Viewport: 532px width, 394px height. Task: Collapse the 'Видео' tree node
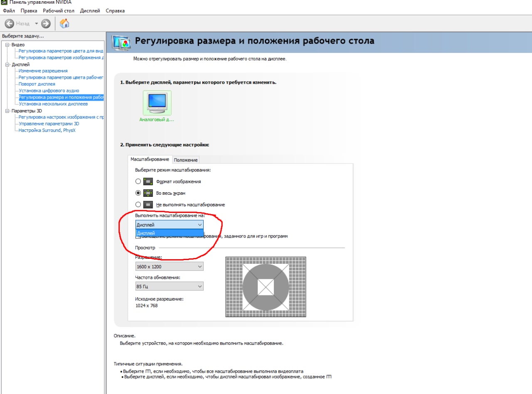7,45
